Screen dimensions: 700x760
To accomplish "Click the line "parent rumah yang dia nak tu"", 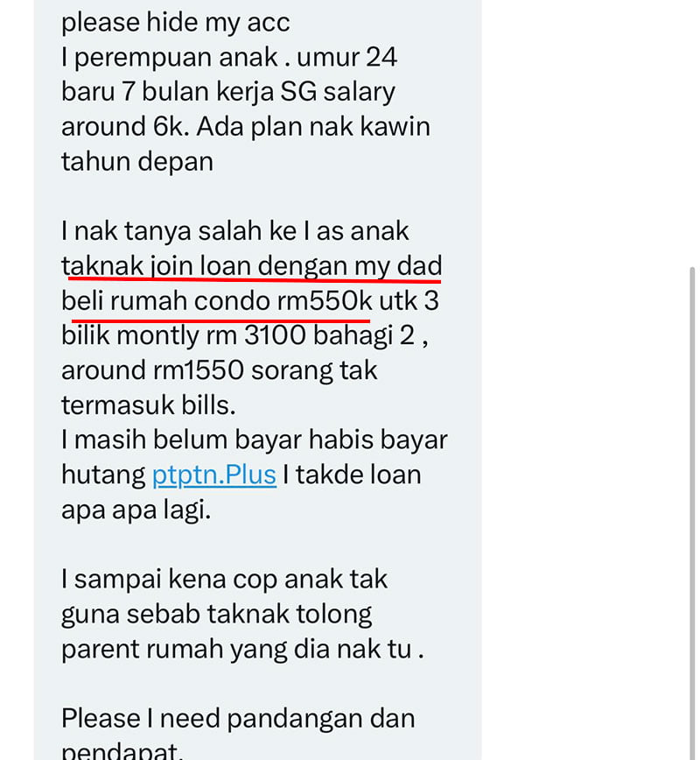I will [x=242, y=649].
